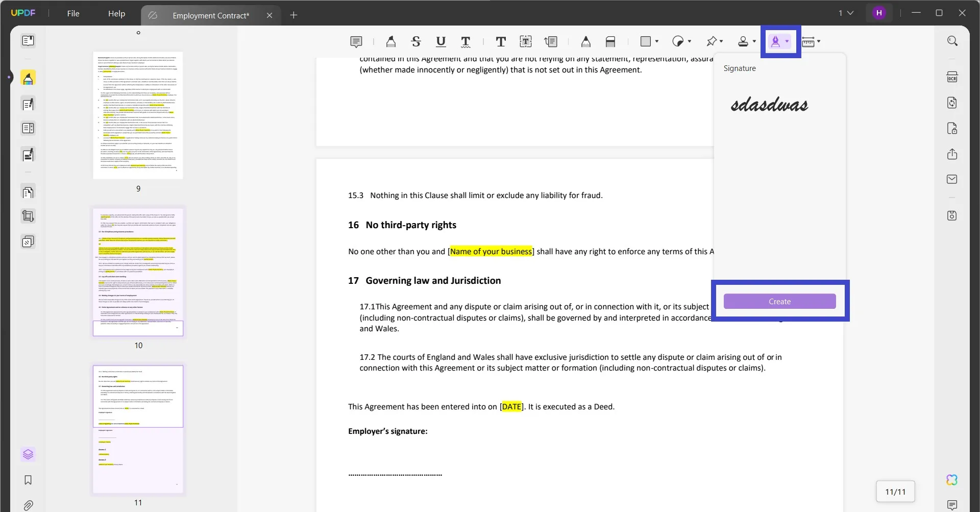
Task: Select the Comment highlighter mode in sidebar
Action: click(x=28, y=79)
